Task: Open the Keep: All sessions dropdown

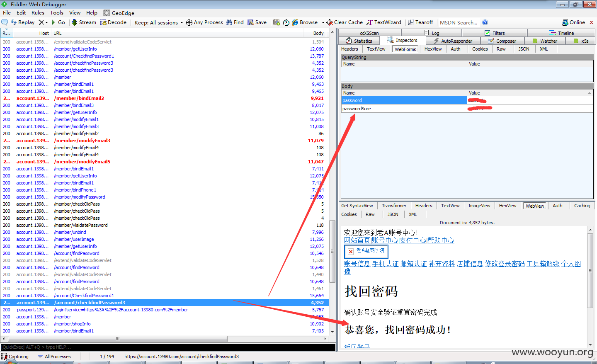Action: pyautogui.click(x=158, y=22)
